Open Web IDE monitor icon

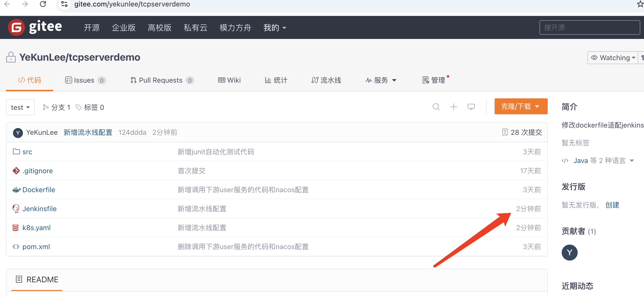(471, 107)
